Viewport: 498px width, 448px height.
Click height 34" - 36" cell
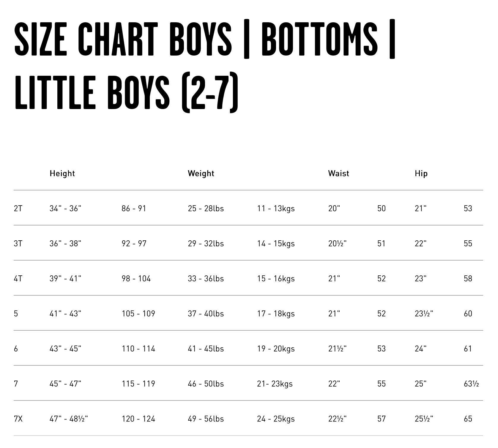tap(65, 209)
